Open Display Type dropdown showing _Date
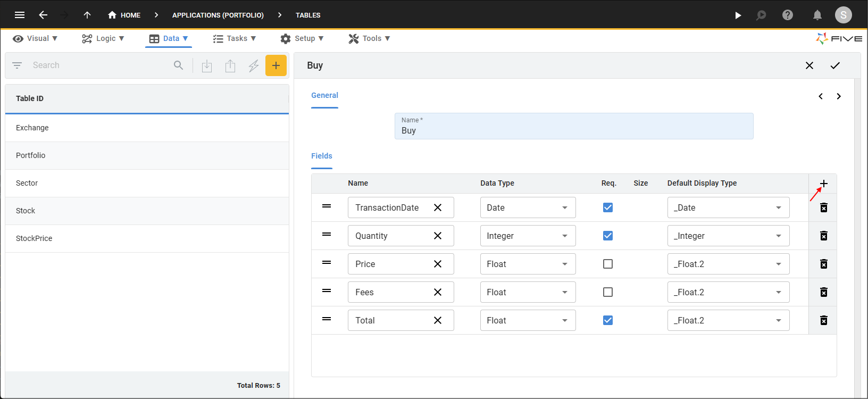 click(x=729, y=207)
